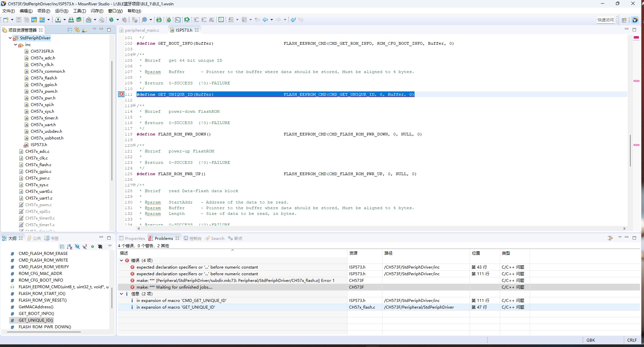The width and height of the screenshot is (644, 347).
Task: Click the MounRiver perspective icon
Action: coord(635,20)
